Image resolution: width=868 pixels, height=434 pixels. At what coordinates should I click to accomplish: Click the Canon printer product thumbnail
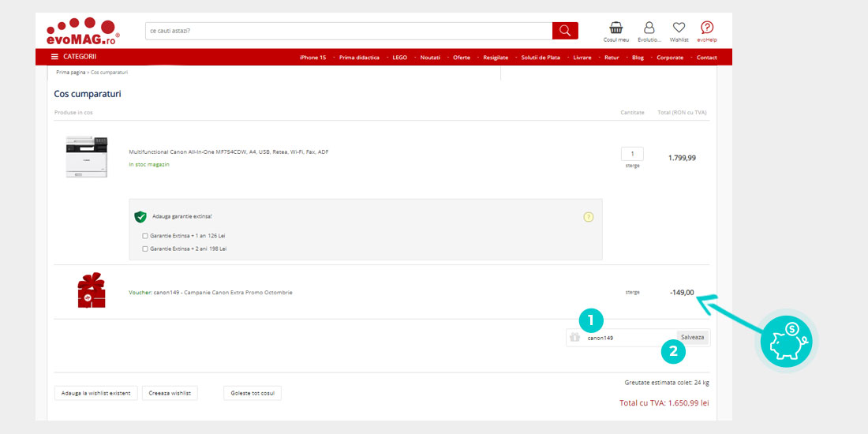(87, 157)
